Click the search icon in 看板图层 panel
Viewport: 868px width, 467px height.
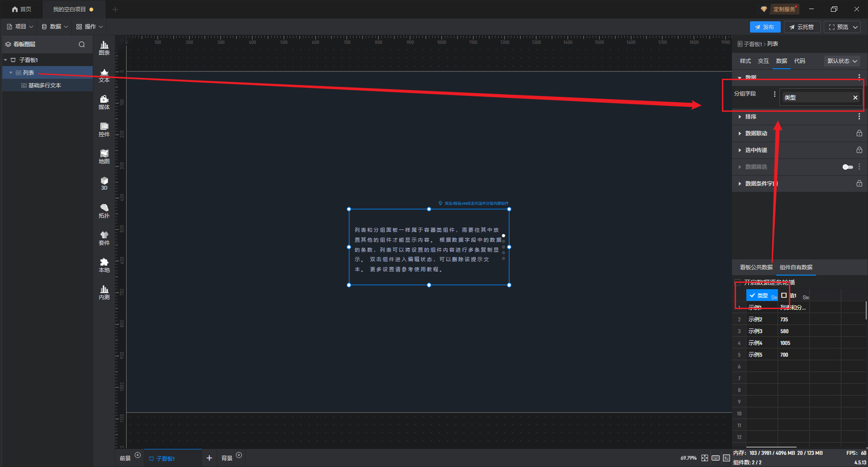[x=82, y=44]
